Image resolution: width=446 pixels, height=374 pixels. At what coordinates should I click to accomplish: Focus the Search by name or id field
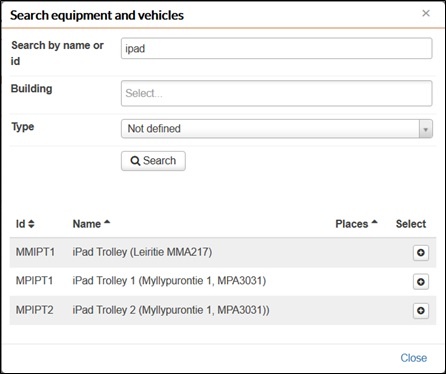click(x=277, y=48)
